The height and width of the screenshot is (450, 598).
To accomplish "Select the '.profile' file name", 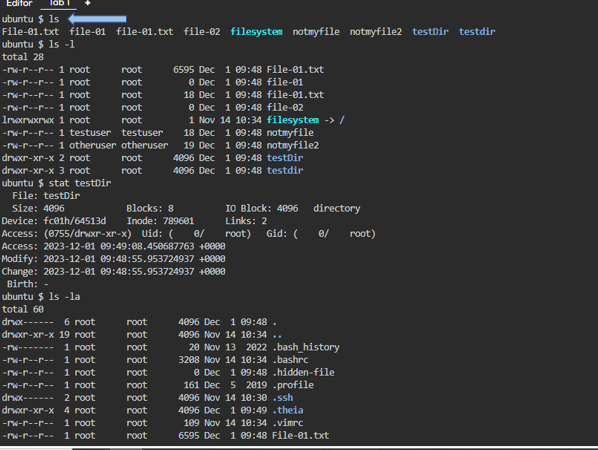I will [x=293, y=385].
